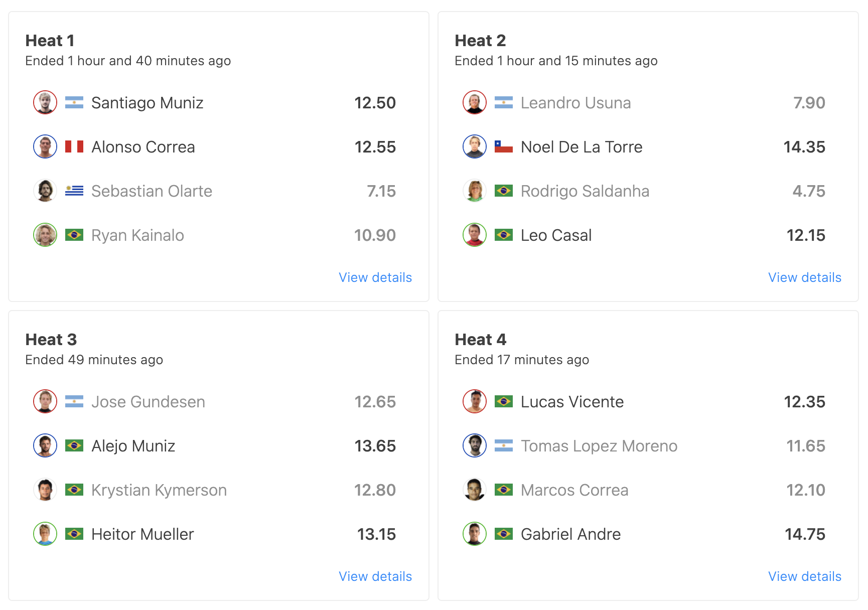868x610 pixels.
Task: Click Alonso Correa's avatar photo
Action: tap(45, 147)
